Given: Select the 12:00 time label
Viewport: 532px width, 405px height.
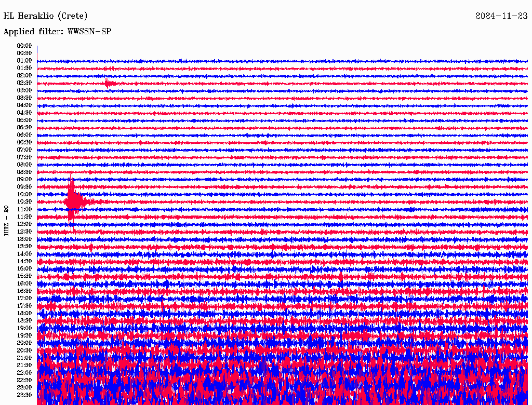Looking at the screenshot, I should pyautogui.click(x=24, y=224).
